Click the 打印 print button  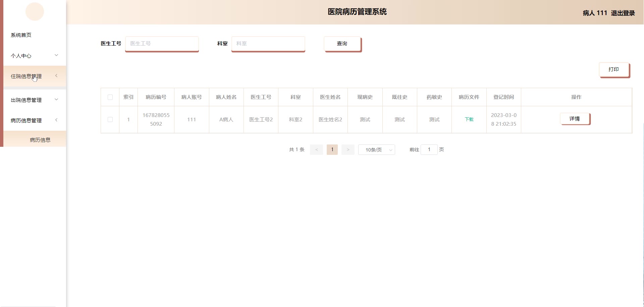(x=613, y=69)
